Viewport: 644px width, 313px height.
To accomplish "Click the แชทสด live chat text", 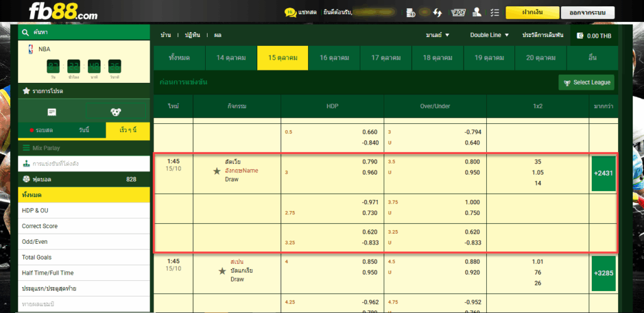I will pyautogui.click(x=308, y=13).
